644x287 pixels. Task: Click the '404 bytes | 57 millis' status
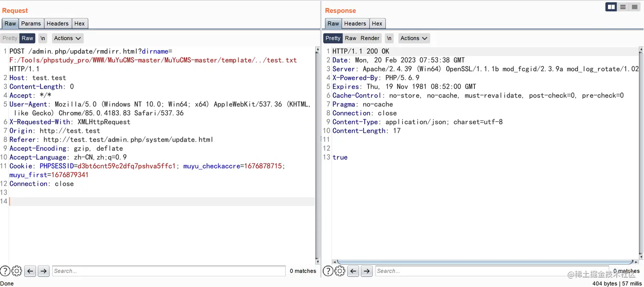point(617,283)
